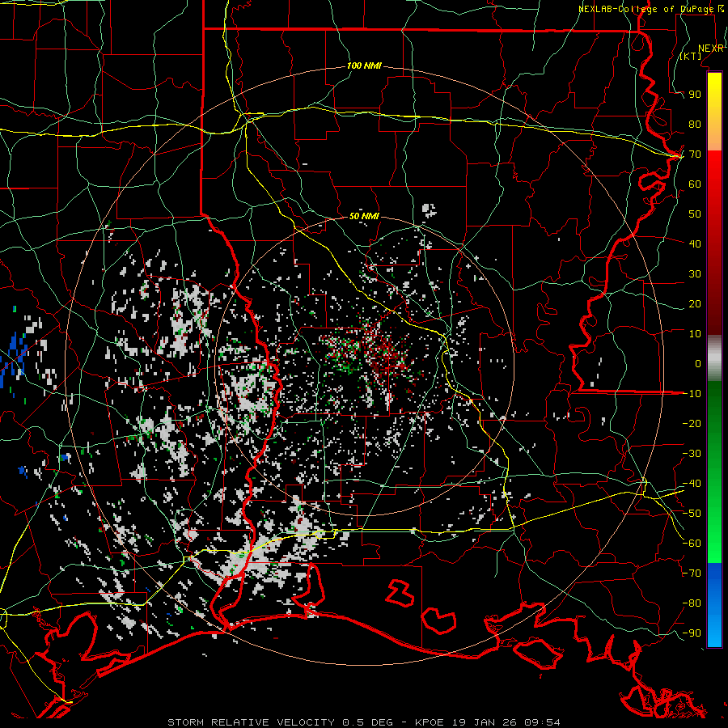Click the positive 10 label on the velocity scale
728x728 pixels.
click(x=695, y=334)
